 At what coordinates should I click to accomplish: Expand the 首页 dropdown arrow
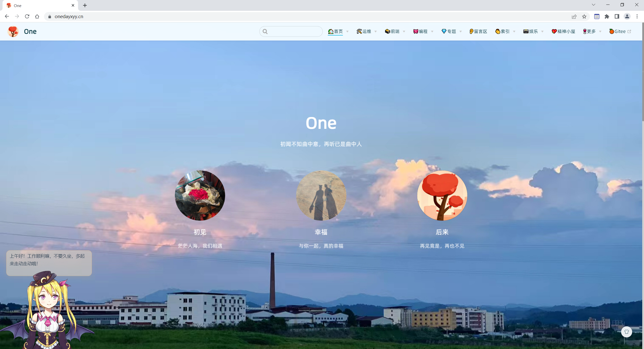pos(347,32)
